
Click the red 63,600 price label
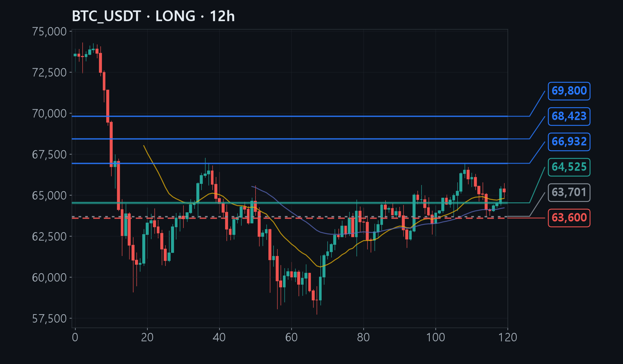[569, 218]
